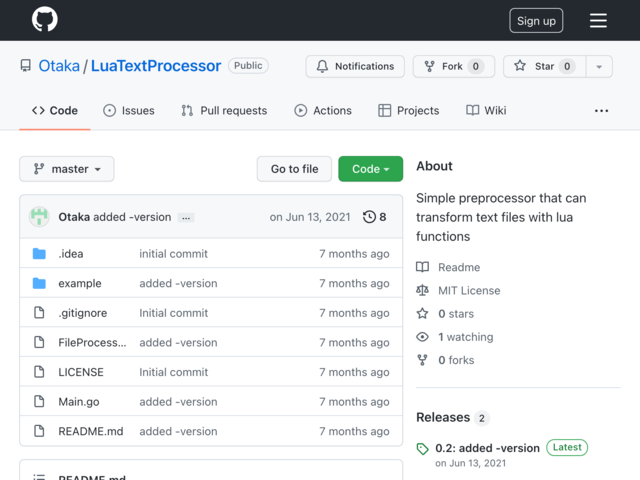Expand the dropdown arrow beside Star
Image resolution: width=640 pixels, height=480 pixels.
599,66
